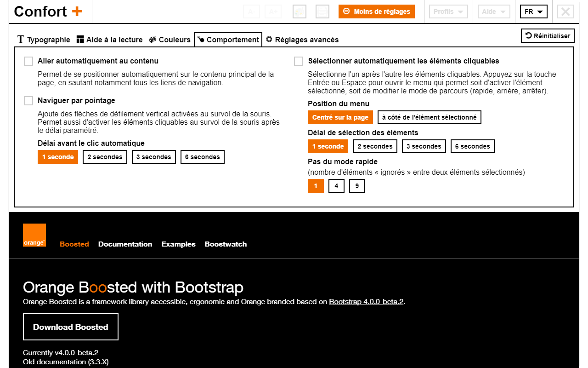Screen dimensions: 588x368
Task: Select 1 seconde for délai de sélection
Action: (328, 146)
